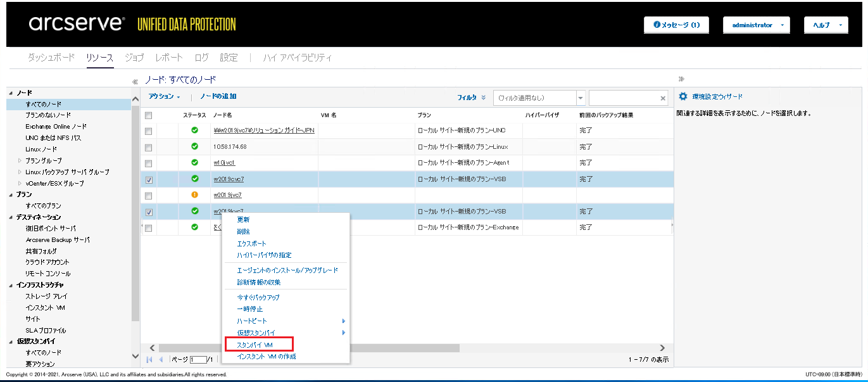Screen dimensions: 868x382
Task: Open the ハートビート submenu in context menu
Action: (286, 321)
